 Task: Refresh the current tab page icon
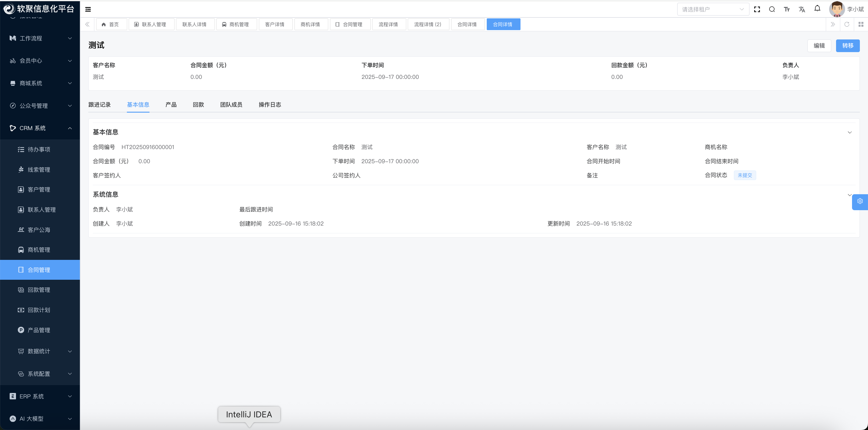[x=847, y=24]
